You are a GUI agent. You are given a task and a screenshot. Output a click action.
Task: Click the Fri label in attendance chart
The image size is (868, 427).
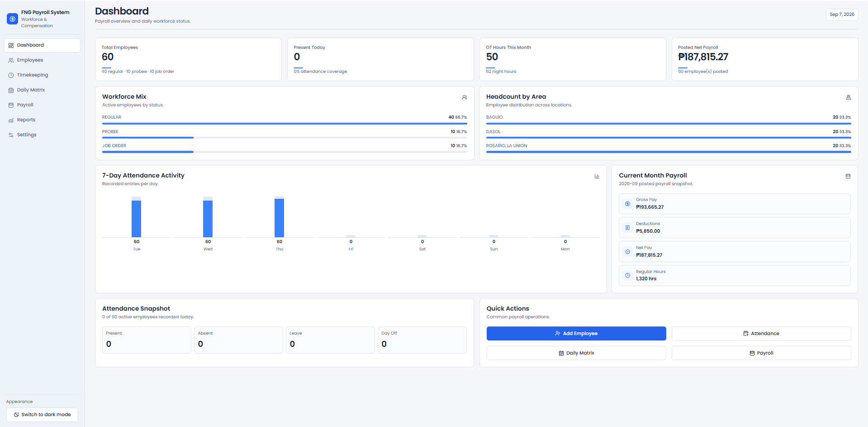pos(351,249)
